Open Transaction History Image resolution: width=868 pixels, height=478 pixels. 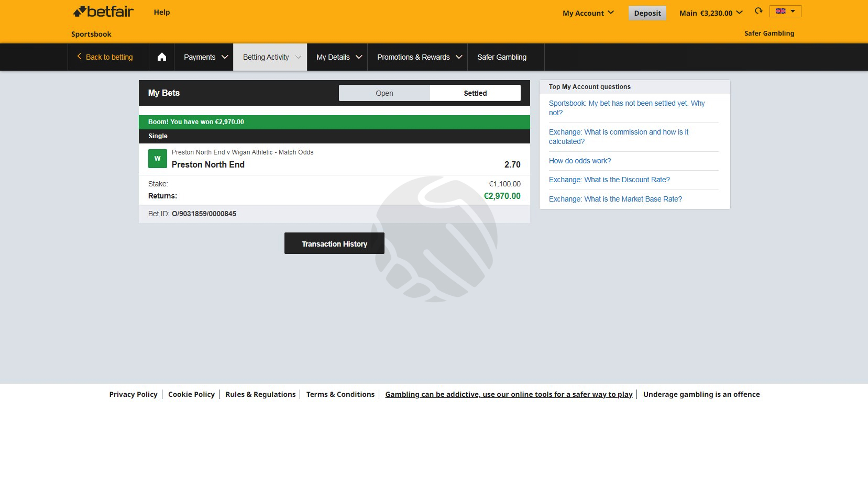coord(334,243)
